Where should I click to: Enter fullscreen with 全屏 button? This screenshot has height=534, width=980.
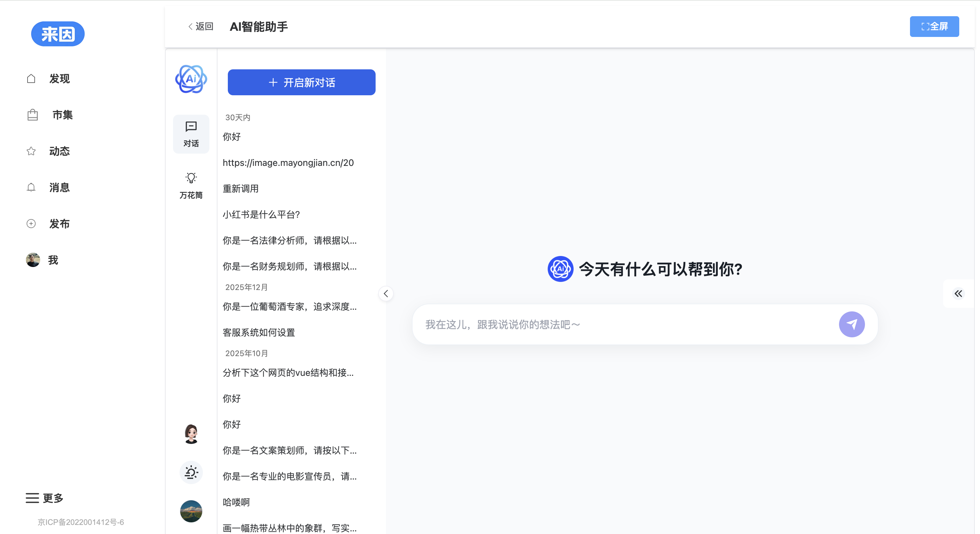tap(934, 26)
